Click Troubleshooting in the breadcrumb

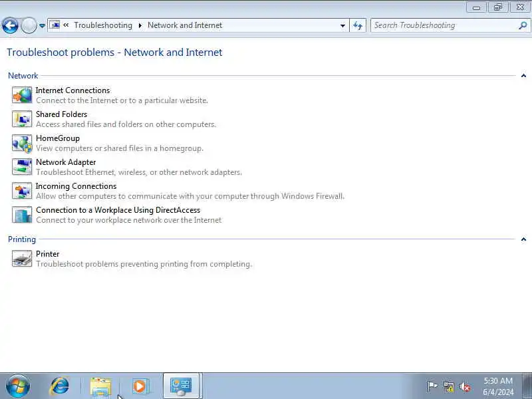pos(103,25)
